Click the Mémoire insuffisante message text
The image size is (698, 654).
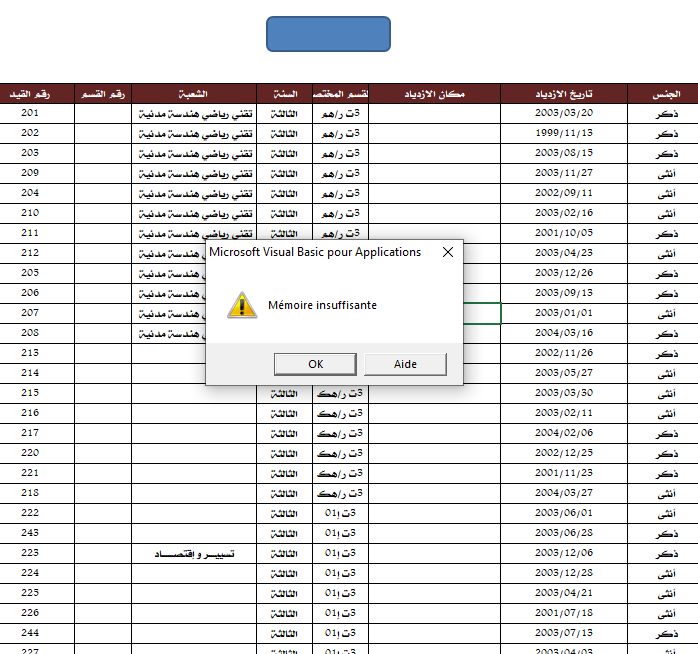pyautogui.click(x=322, y=305)
